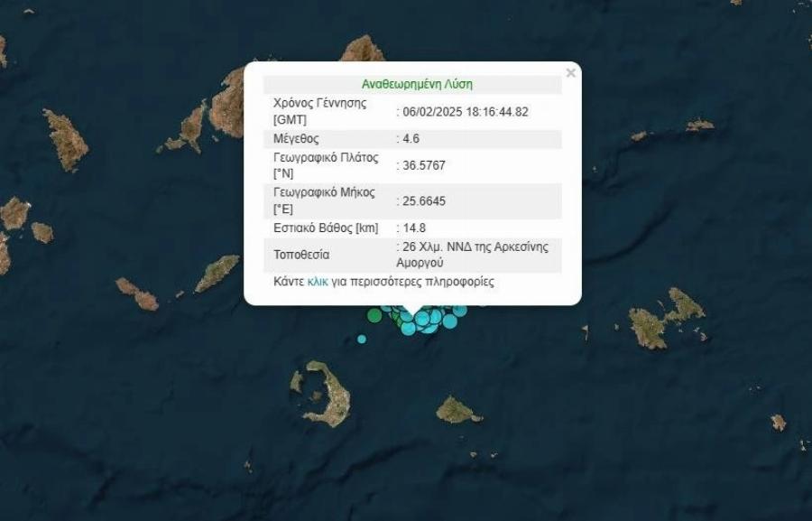Click Ios island left of the popup
The width and height of the screenshot is (812, 521).
coord(217,273)
